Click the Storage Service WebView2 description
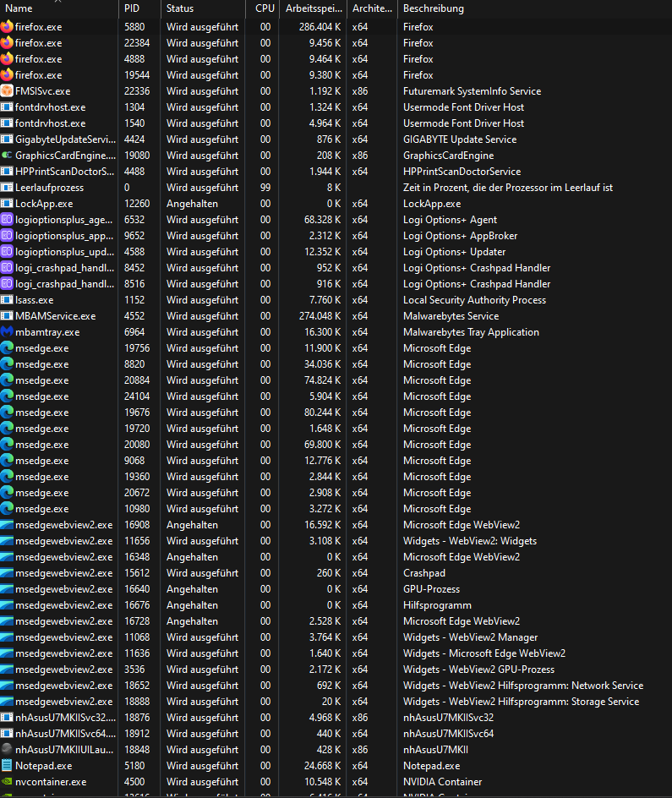 click(x=521, y=702)
